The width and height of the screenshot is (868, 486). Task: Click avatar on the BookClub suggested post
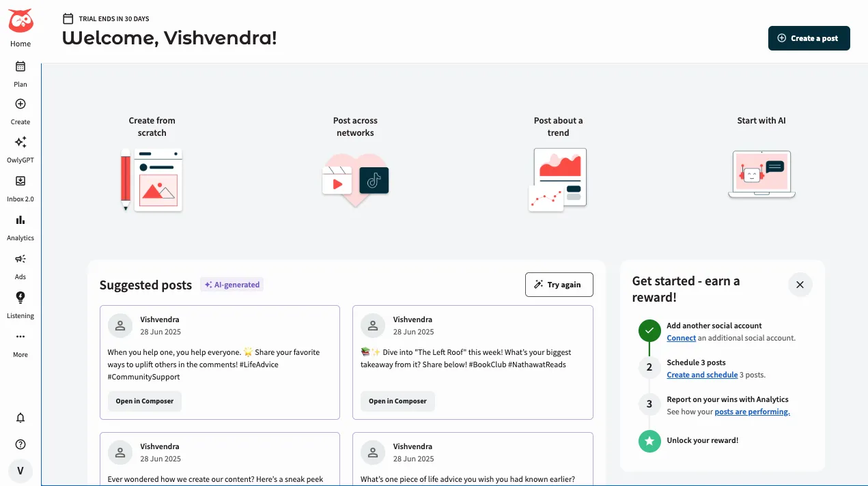tap(373, 326)
